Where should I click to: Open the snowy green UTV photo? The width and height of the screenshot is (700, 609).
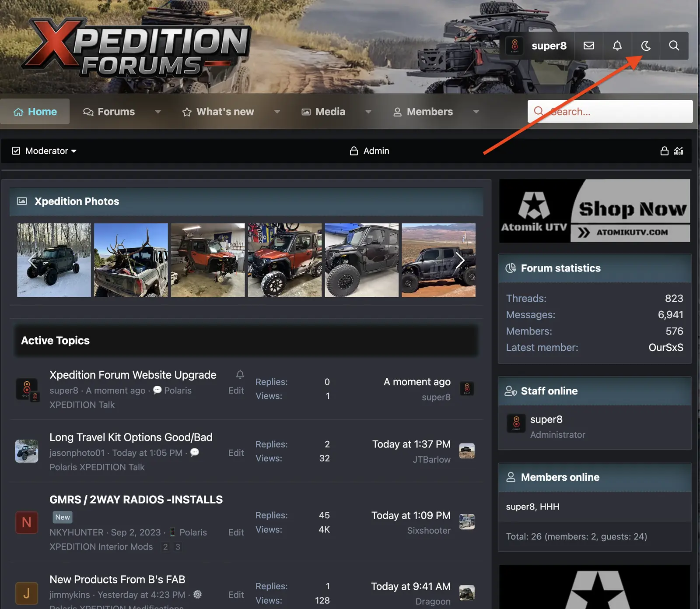[54, 260]
